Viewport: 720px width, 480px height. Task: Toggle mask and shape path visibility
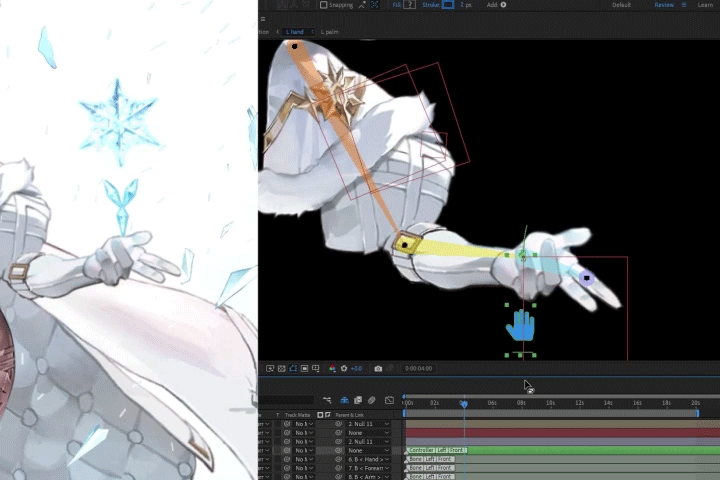(293, 368)
